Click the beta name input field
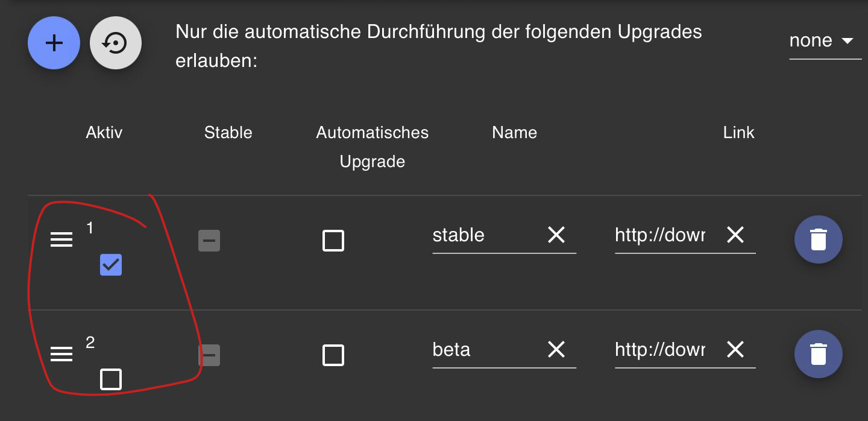868x421 pixels. coord(482,350)
